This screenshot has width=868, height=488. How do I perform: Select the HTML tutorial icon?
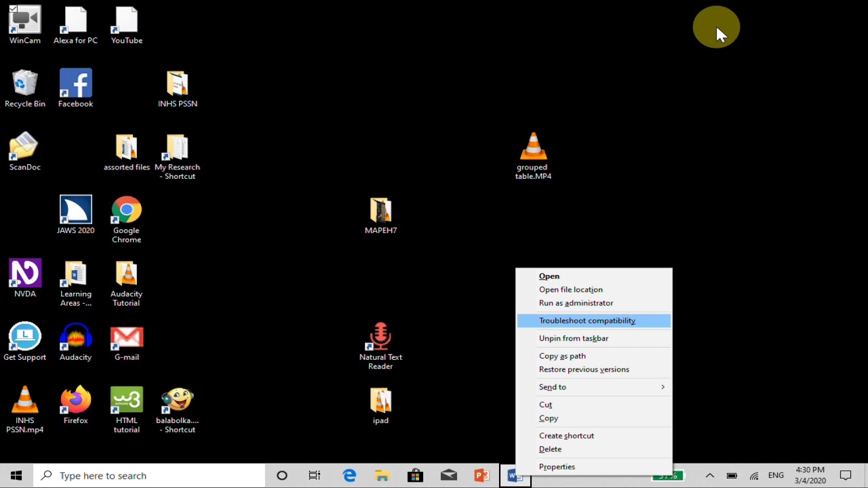point(127,410)
